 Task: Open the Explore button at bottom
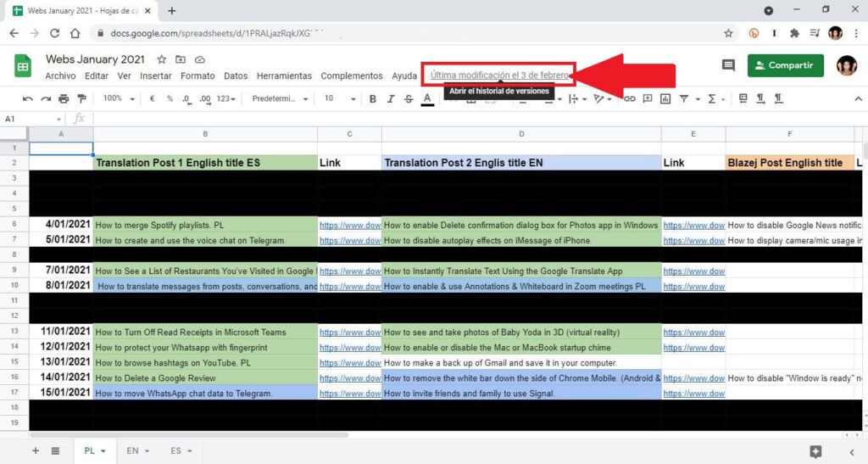pyautogui.click(x=815, y=451)
